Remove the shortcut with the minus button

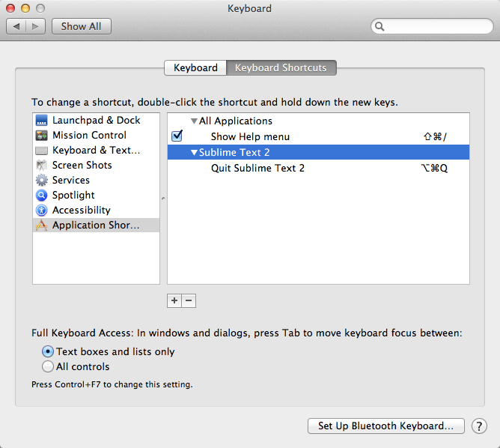pos(189,300)
